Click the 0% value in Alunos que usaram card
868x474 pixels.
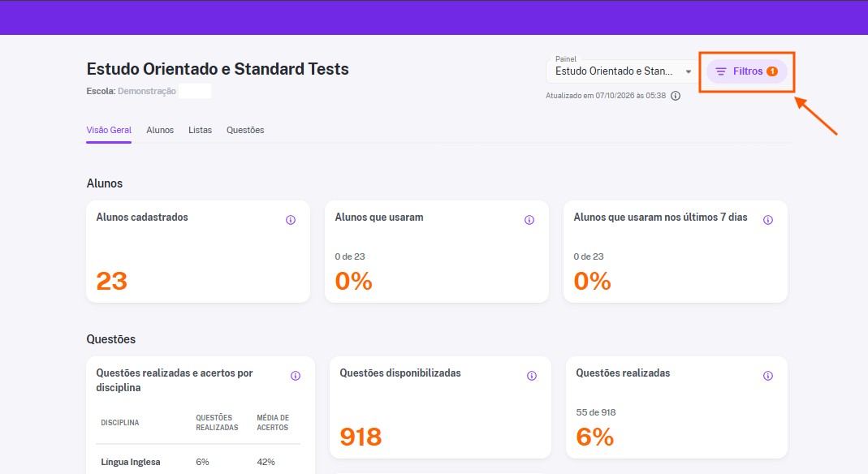[354, 281]
